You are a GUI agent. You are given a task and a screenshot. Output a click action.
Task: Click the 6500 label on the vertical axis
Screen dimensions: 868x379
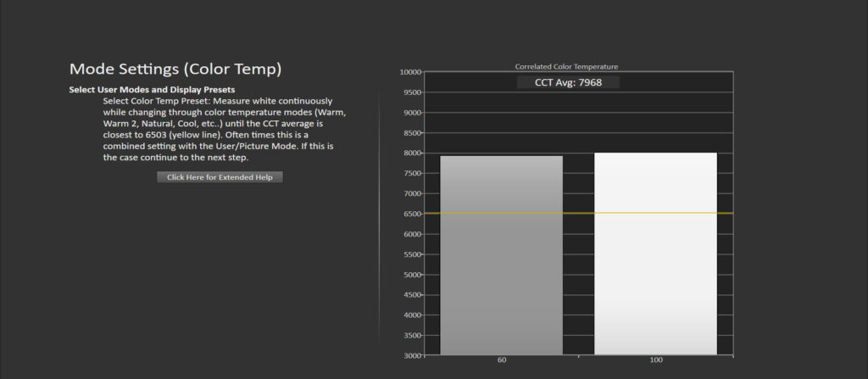(411, 214)
